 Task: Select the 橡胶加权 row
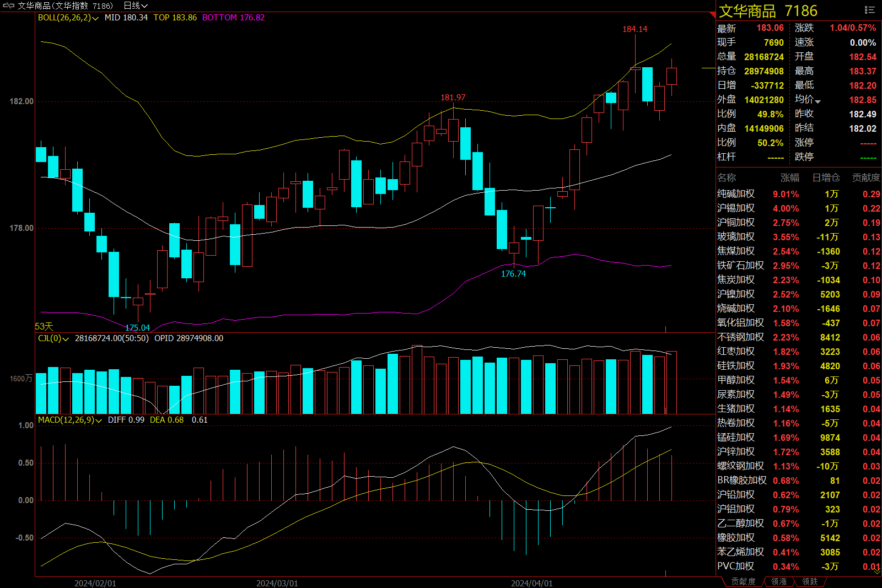coord(799,538)
